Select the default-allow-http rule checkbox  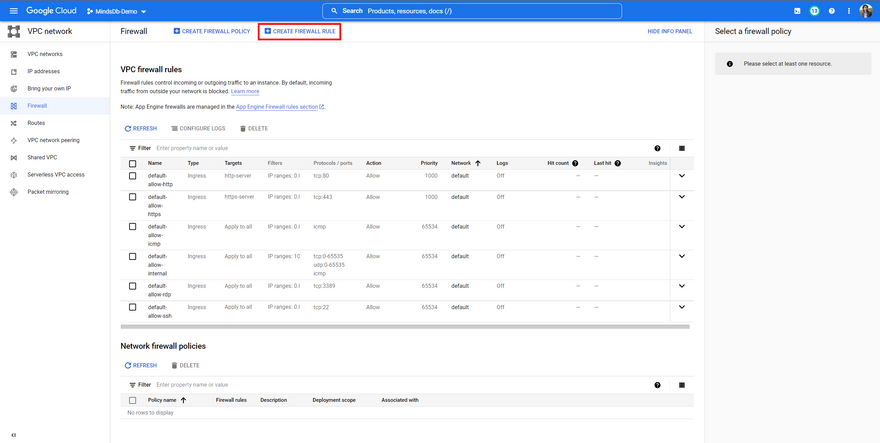point(132,176)
